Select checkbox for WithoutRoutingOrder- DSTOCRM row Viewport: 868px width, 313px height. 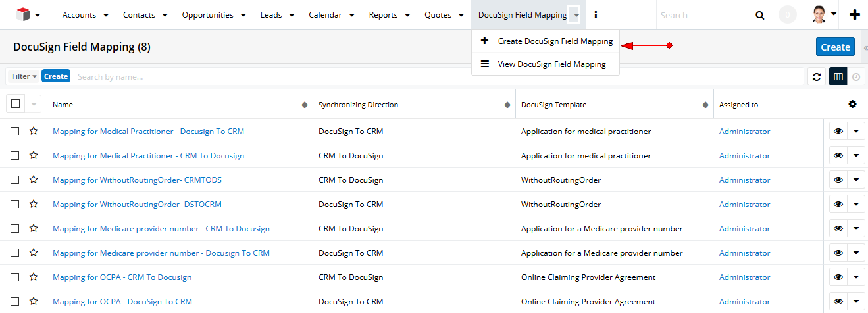[14, 205]
